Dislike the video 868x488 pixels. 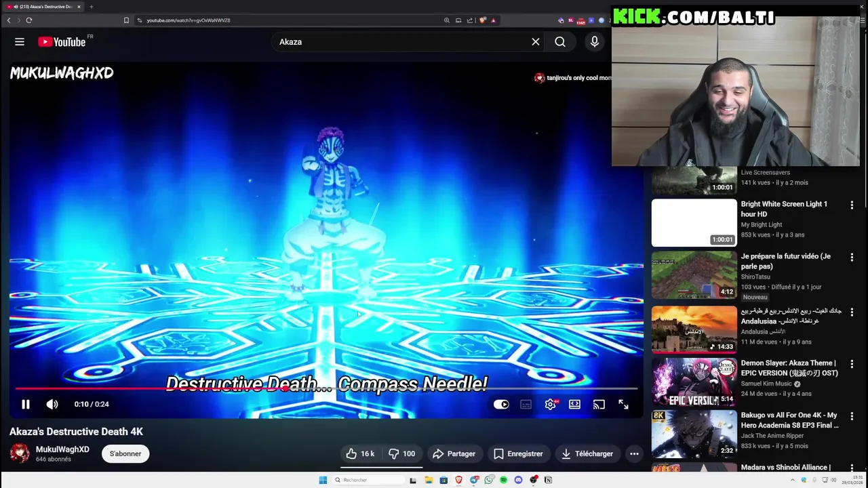point(401,453)
